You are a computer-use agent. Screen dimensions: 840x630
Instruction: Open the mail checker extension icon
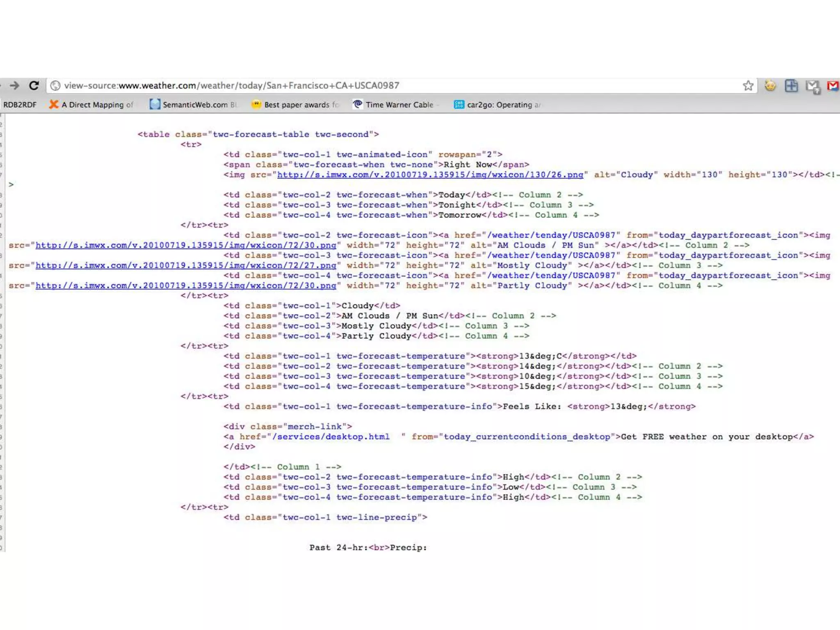coord(812,86)
